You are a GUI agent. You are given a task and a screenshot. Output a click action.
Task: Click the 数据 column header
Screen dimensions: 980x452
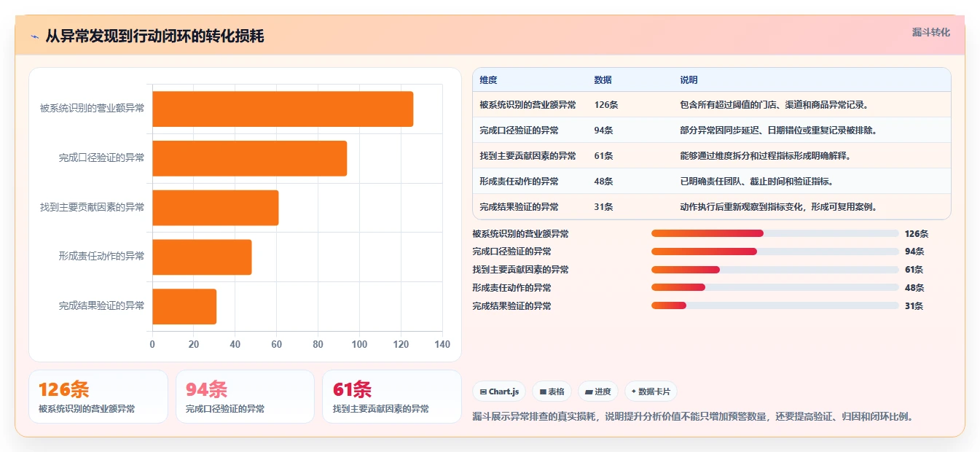pyautogui.click(x=603, y=80)
